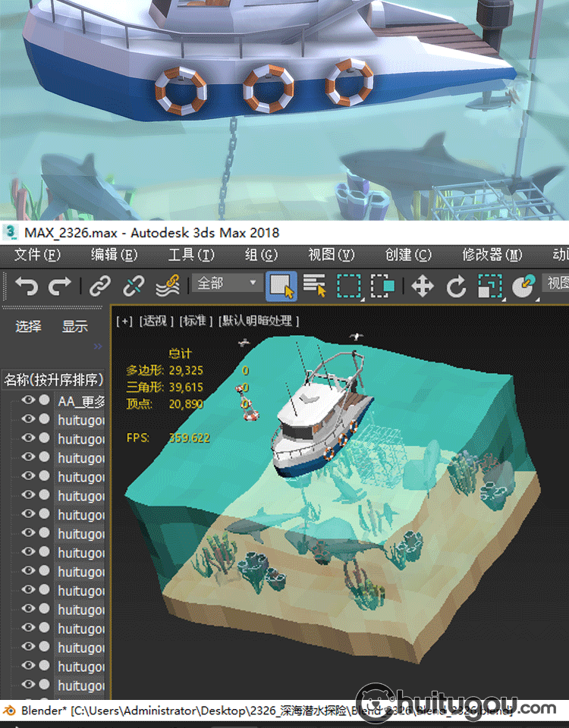Viewport: 569px width, 728px height.
Task: Open the 工具(T) menu
Action: tap(191, 255)
